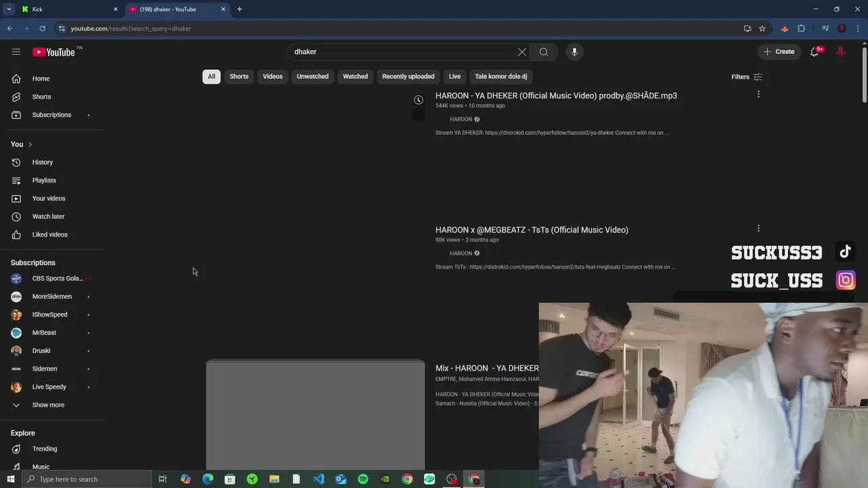The image size is (868, 488).
Task: Open the tab search dropdown arrow
Action: pos(9,9)
